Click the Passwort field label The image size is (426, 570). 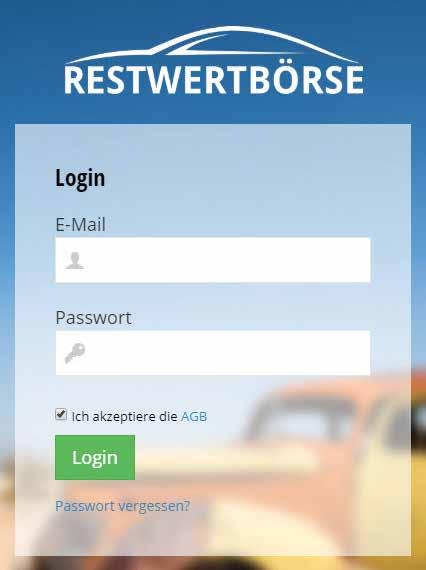(x=93, y=317)
